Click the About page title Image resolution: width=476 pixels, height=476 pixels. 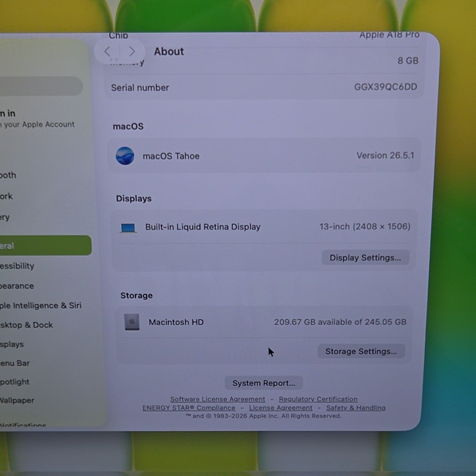pyautogui.click(x=169, y=51)
